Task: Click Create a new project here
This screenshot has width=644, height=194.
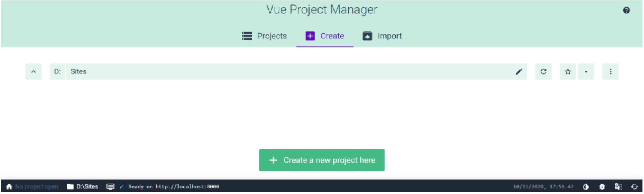Action: tap(322, 160)
